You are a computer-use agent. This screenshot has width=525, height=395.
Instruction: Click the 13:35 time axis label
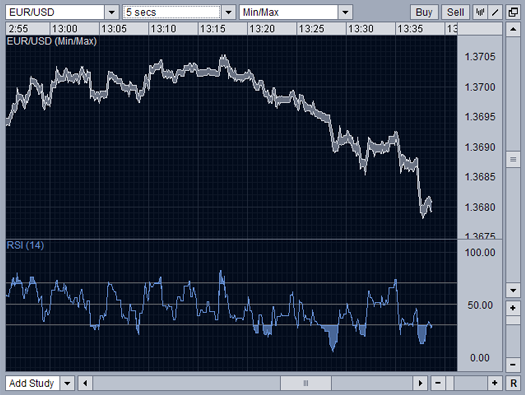(410, 29)
